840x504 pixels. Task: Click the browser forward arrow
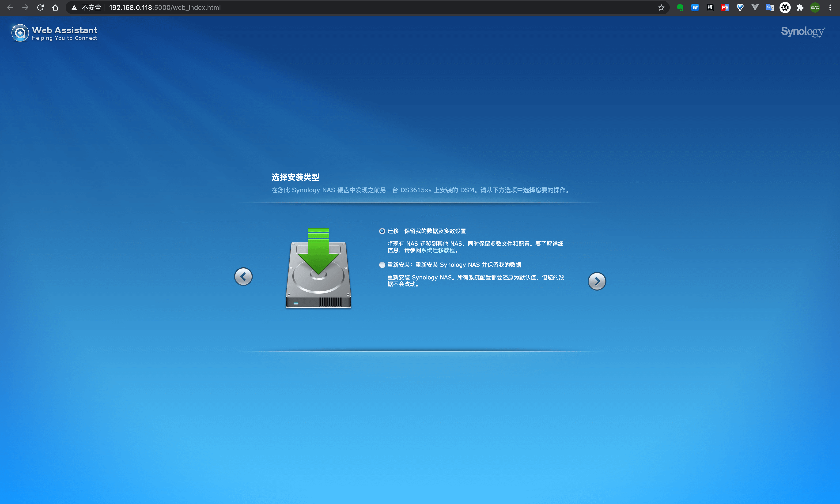point(25,8)
